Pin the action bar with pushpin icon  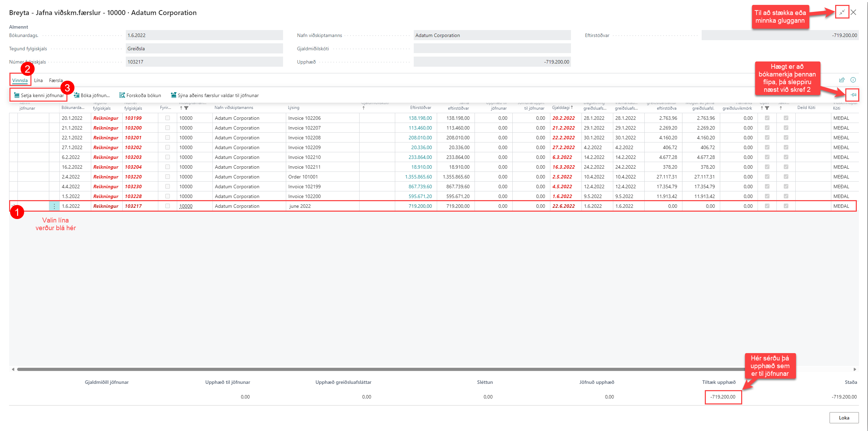(853, 95)
